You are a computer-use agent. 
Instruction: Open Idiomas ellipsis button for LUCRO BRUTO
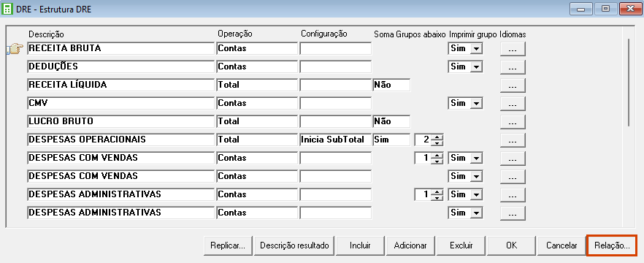point(513,122)
